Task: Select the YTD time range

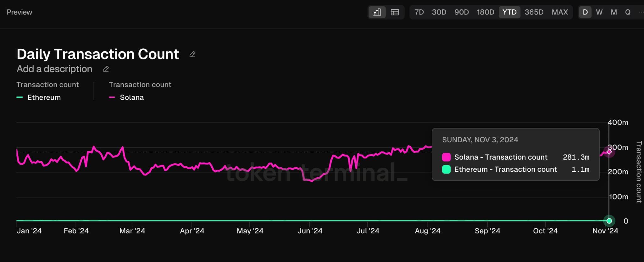Action: (509, 12)
